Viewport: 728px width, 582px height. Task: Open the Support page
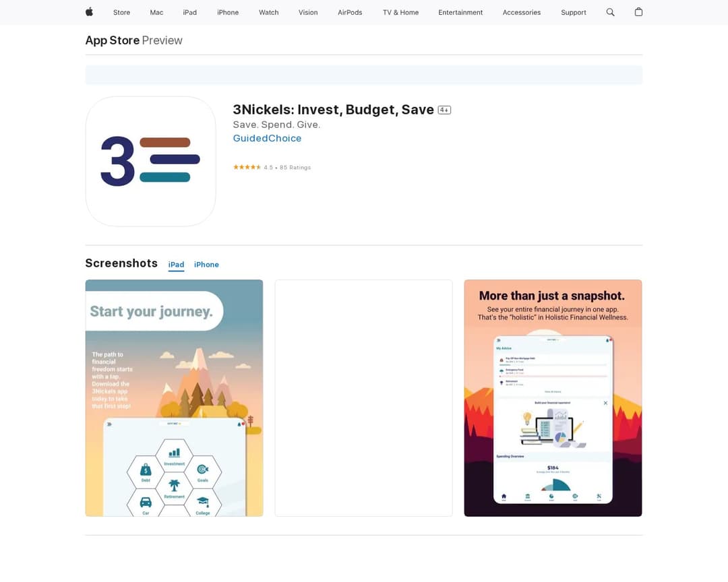pos(573,12)
